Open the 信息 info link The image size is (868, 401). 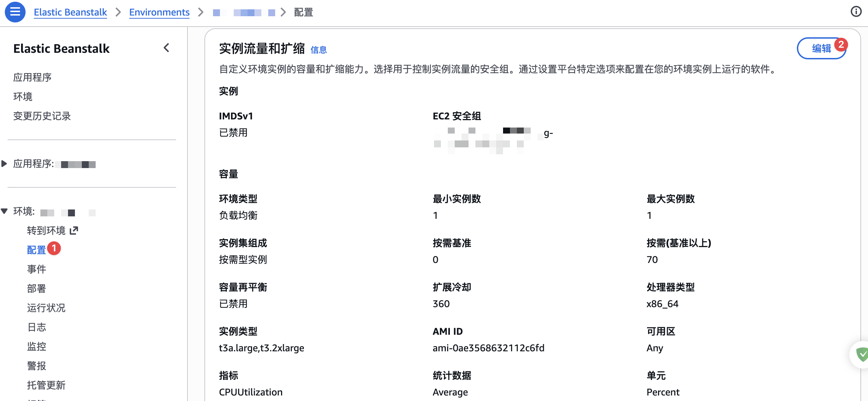[x=318, y=50]
